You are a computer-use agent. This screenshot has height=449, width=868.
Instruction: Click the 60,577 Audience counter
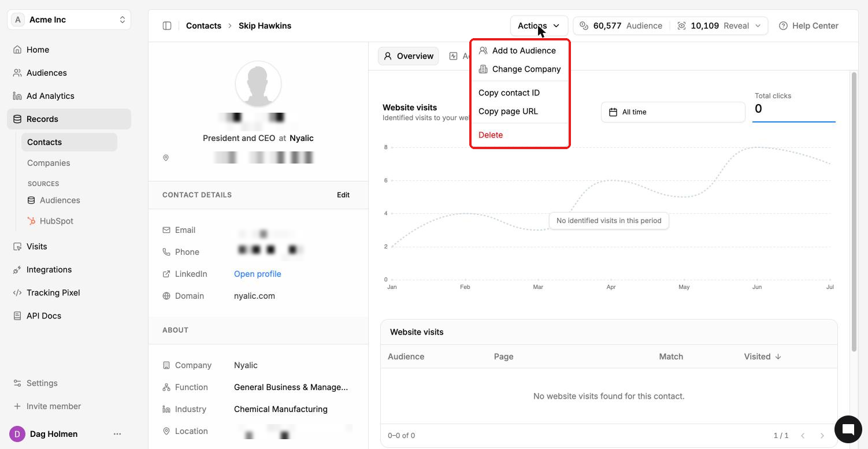tap(622, 25)
